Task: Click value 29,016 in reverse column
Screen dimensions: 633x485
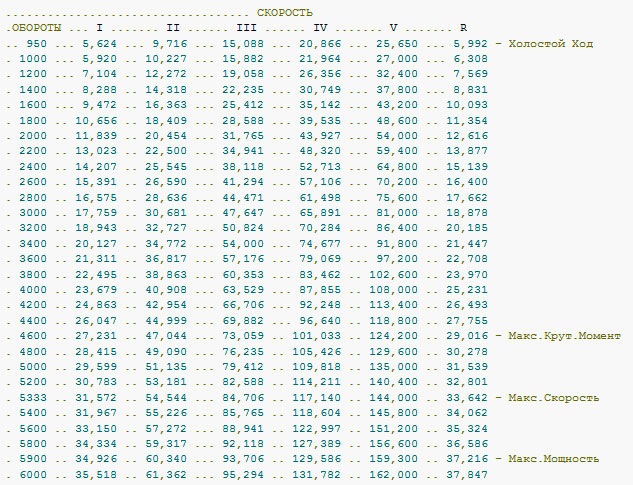Action: [x=467, y=336]
